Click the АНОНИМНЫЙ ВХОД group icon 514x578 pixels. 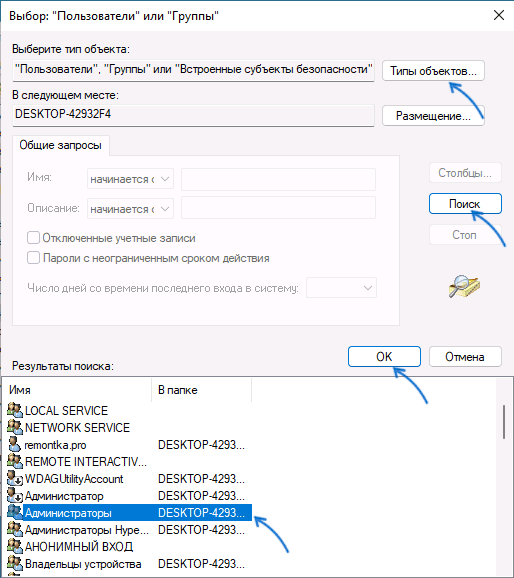[x=15, y=547]
